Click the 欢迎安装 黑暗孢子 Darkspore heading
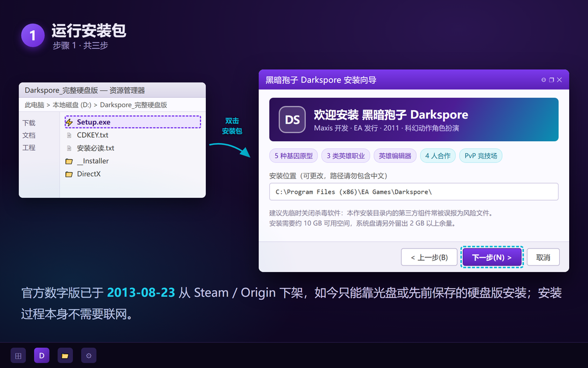The width and height of the screenshot is (588, 368). pos(391,115)
